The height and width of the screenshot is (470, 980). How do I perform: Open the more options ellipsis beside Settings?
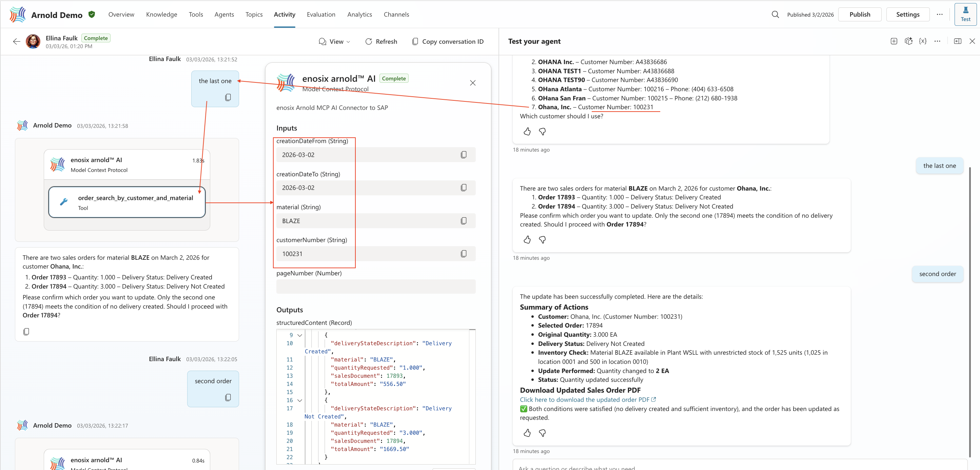coord(940,15)
